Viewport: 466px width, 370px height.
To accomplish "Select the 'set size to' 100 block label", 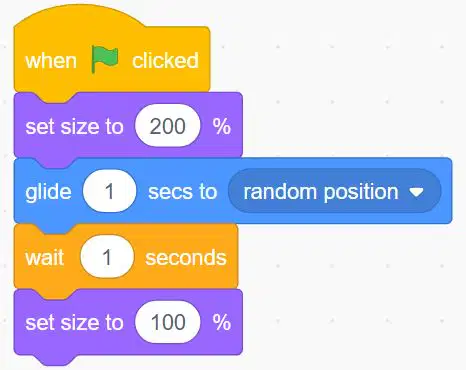I will [x=74, y=323].
